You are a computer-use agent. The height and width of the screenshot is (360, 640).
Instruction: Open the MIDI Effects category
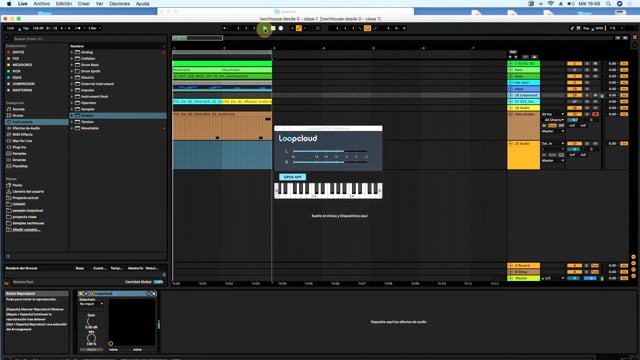22,134
